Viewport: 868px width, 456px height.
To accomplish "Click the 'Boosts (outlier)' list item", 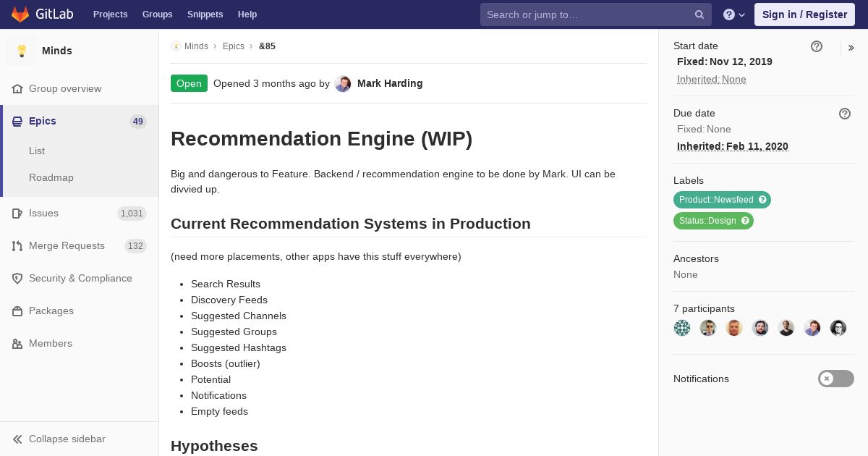I will coord(226,363).
